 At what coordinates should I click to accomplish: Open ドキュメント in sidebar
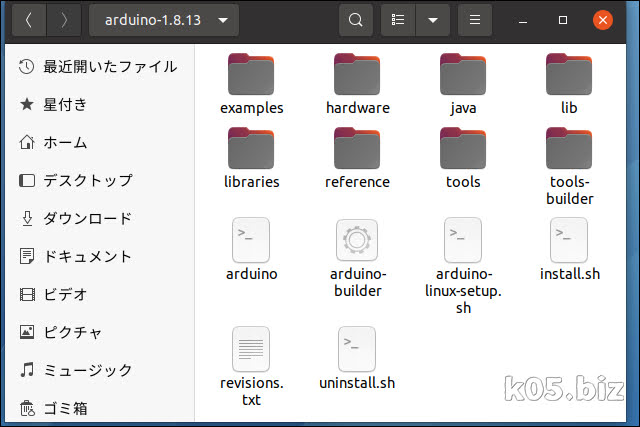100,256
